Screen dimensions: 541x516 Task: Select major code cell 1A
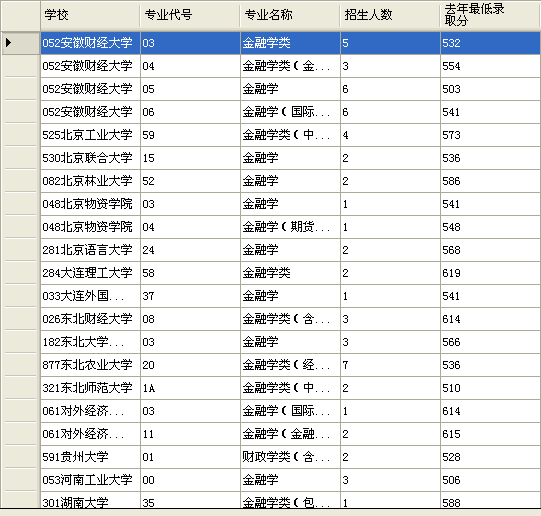[x=190, y=388]
